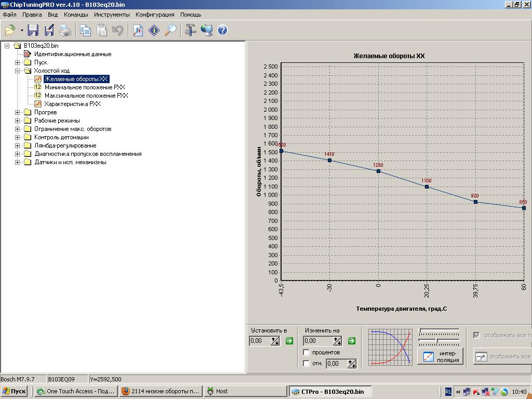Open the hammer and wrench settings icon
Screen dimensions: 532x399
pos(191,31)
